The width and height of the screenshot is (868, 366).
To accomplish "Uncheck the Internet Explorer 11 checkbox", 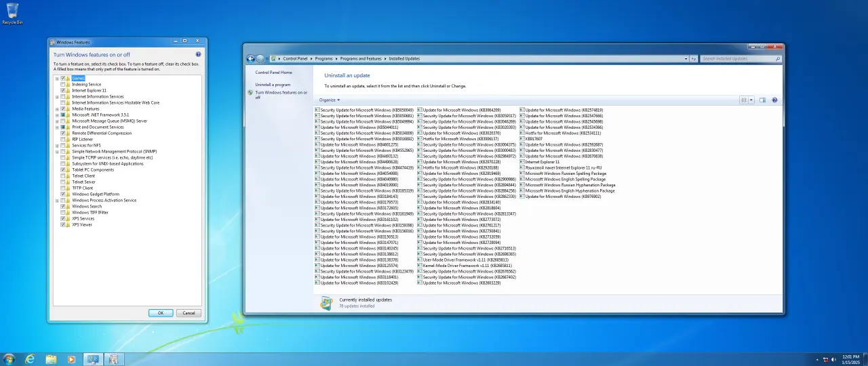I will 63,90.
